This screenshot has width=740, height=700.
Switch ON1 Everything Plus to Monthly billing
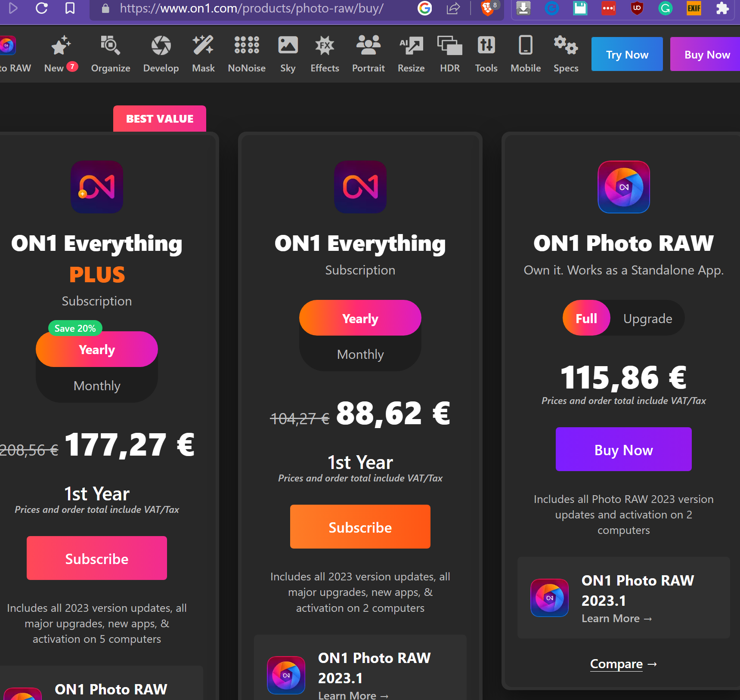click(x=97, y=385)
